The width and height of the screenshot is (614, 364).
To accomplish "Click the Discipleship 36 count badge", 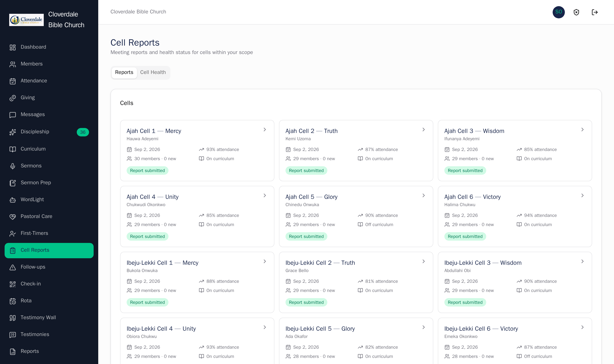I will click(83, 132).
